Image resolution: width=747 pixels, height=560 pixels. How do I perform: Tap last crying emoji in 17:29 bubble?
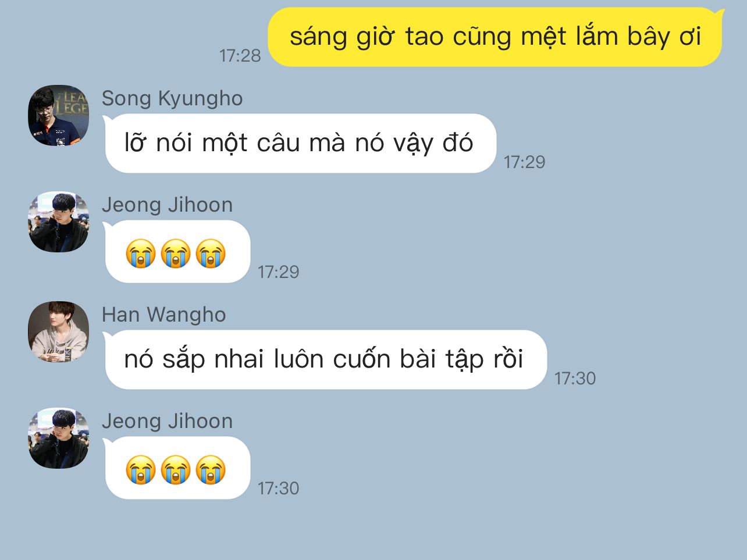pyautogui.click(x=211, y=253)
